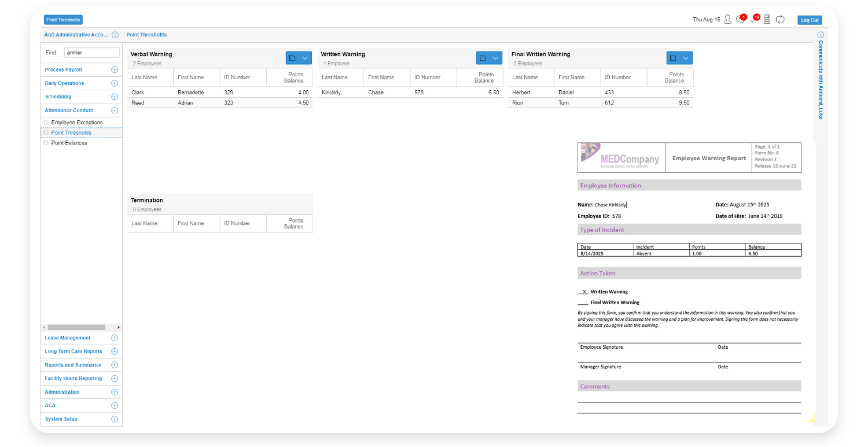Image resolution: width=868 pixels, height=447 pixels.
Task: Click the AoD Administrative Account breadcrumb
Action: click(x=75, y=35)
